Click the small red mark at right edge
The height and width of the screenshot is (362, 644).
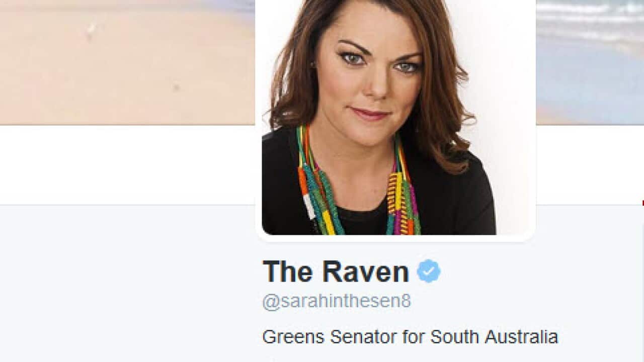(642, 203)
